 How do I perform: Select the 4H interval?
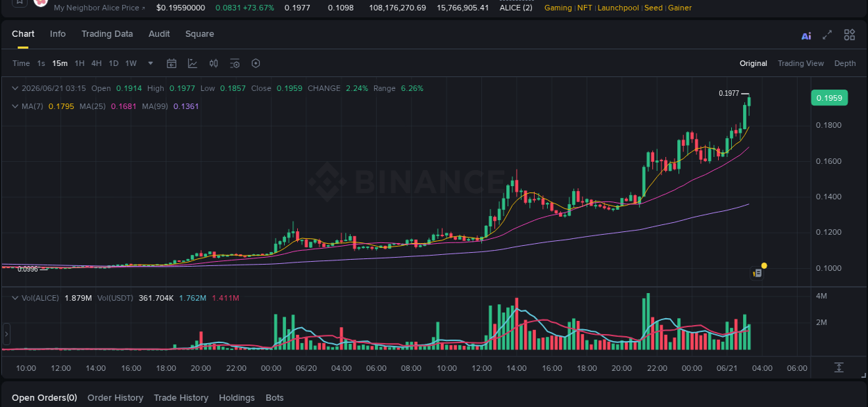click(x=96, y=63)
